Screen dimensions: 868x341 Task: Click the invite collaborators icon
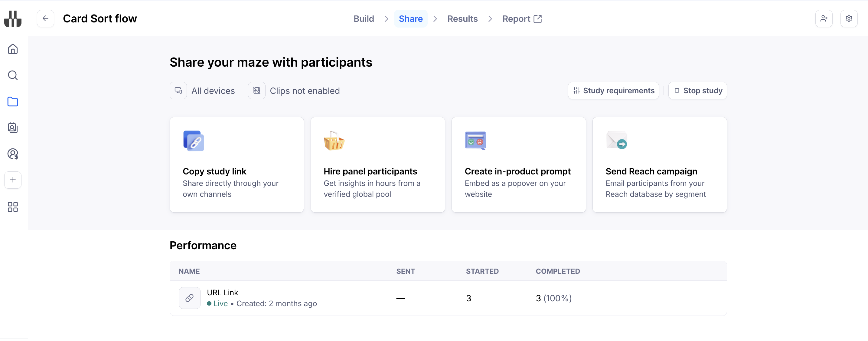(824, 18)
